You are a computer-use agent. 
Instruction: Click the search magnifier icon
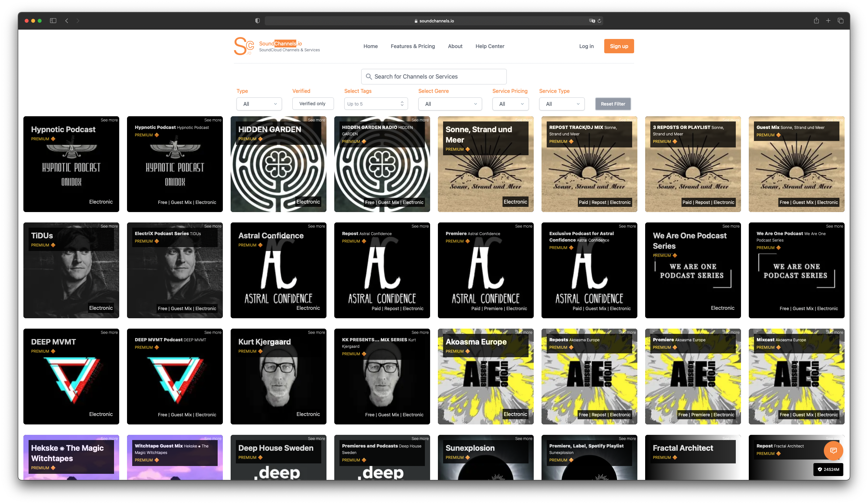pos(369,76)
